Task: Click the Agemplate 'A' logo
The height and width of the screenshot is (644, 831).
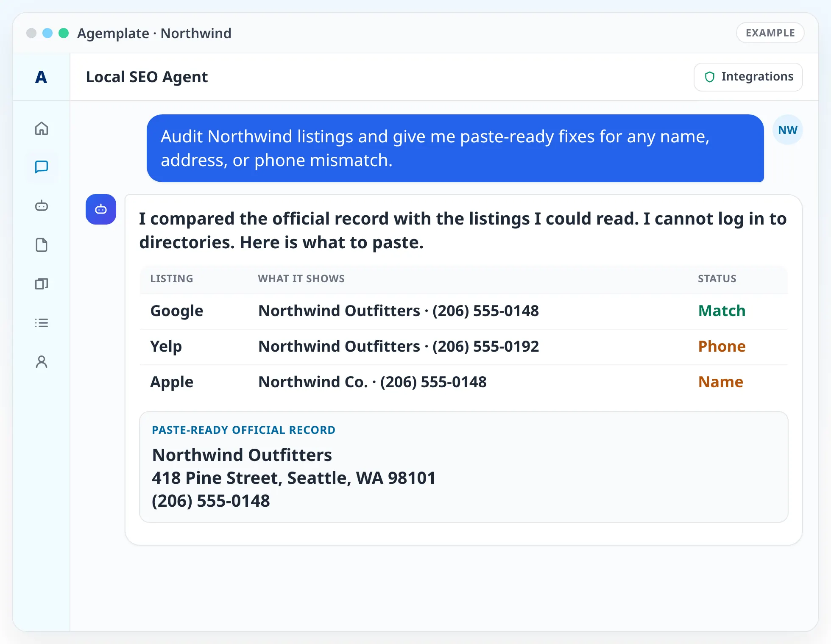Action: (x=41, y=77)
